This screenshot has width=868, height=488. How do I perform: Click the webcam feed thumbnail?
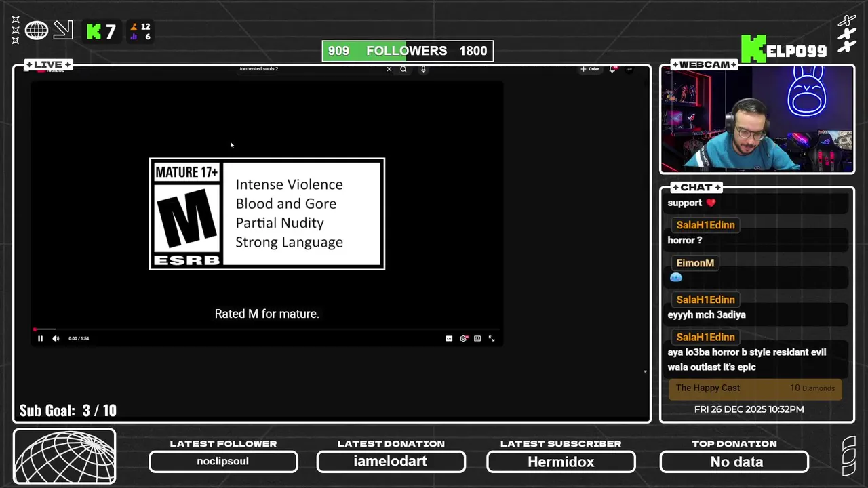point(757,119)
